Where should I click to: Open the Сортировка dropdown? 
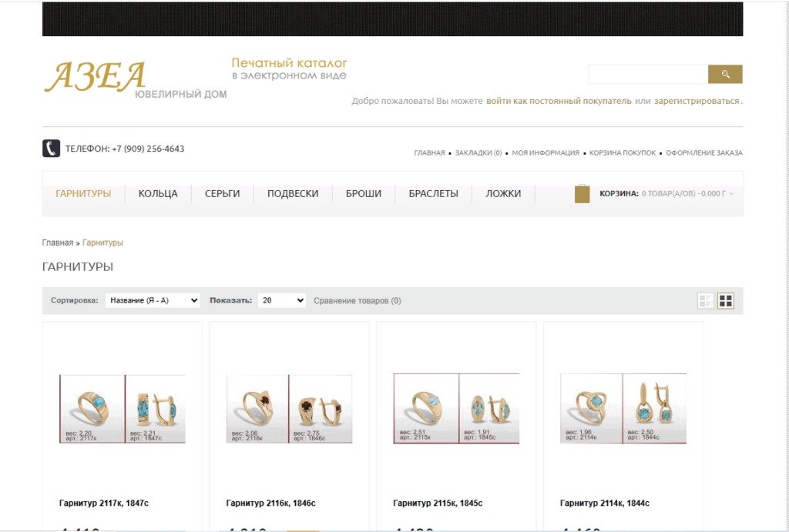coord(153,300)
